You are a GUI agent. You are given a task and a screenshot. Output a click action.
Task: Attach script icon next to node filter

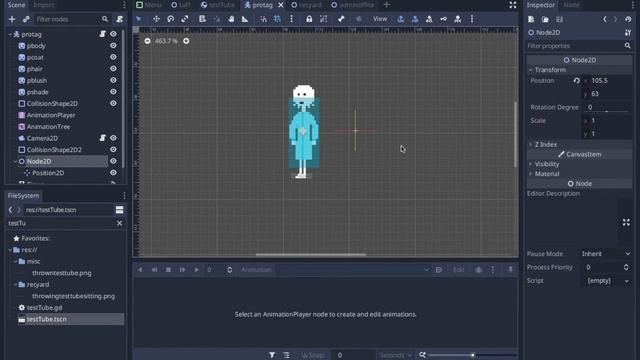coord(120,19)
